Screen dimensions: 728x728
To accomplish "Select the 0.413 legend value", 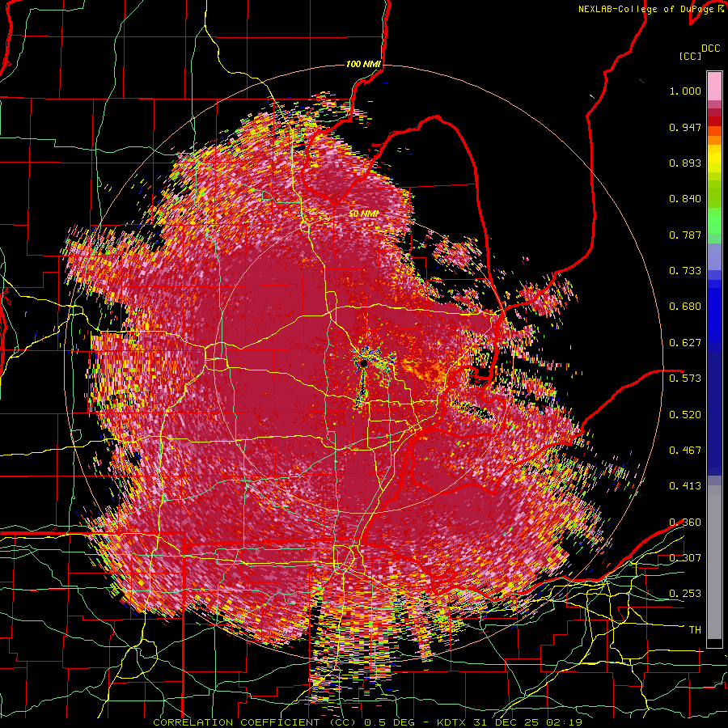I will pyautogui.click(x=685, y=486).
